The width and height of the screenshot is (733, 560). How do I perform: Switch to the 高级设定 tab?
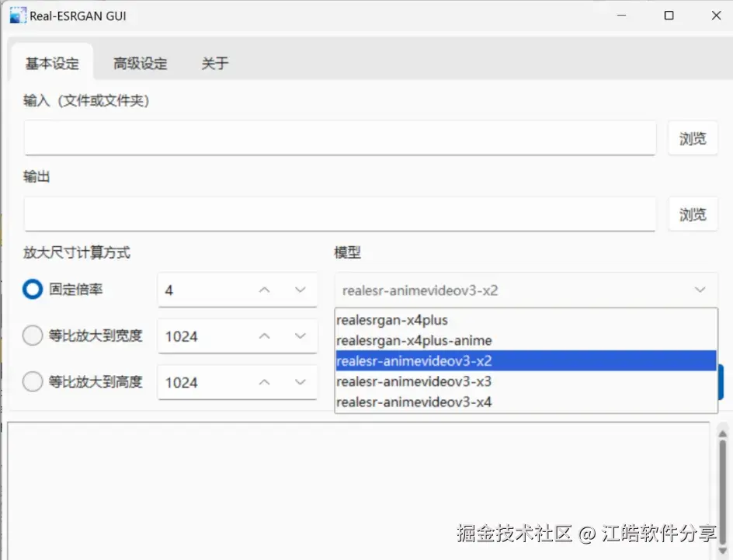140,65
